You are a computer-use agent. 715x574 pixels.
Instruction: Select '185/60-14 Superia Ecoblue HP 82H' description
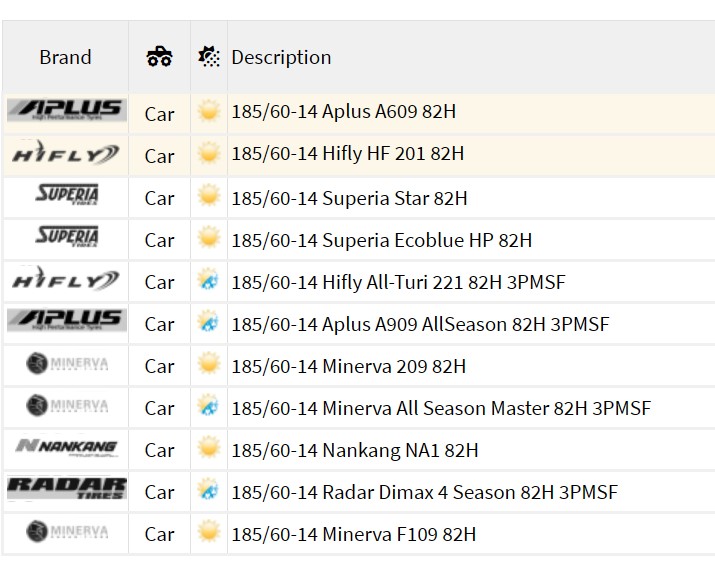click(382, 240)
